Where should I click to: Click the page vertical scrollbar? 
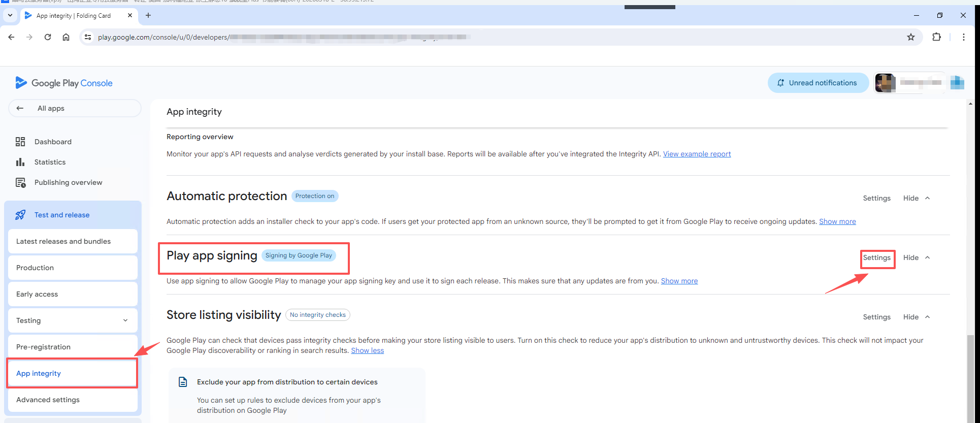pyautogui.click(x=970, y=376)
